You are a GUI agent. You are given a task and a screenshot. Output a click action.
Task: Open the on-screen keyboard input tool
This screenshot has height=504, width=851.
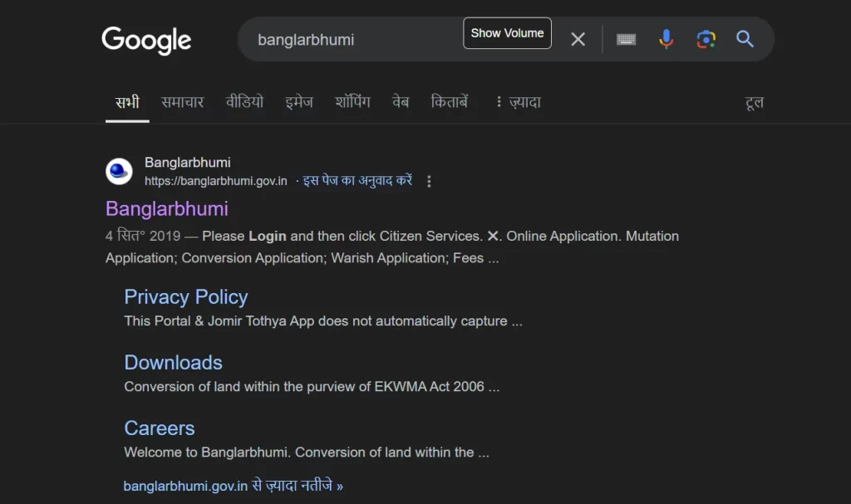[626, 39]
